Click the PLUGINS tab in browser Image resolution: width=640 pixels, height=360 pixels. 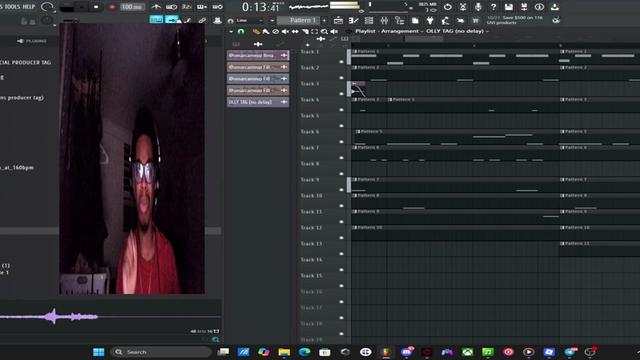tap(32, 41)
